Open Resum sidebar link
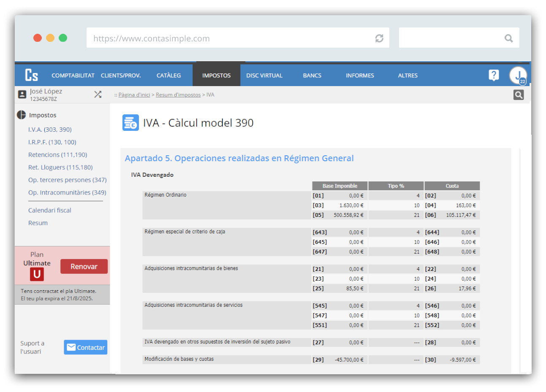This screenshot has height=392, width=546. (38, 223)
